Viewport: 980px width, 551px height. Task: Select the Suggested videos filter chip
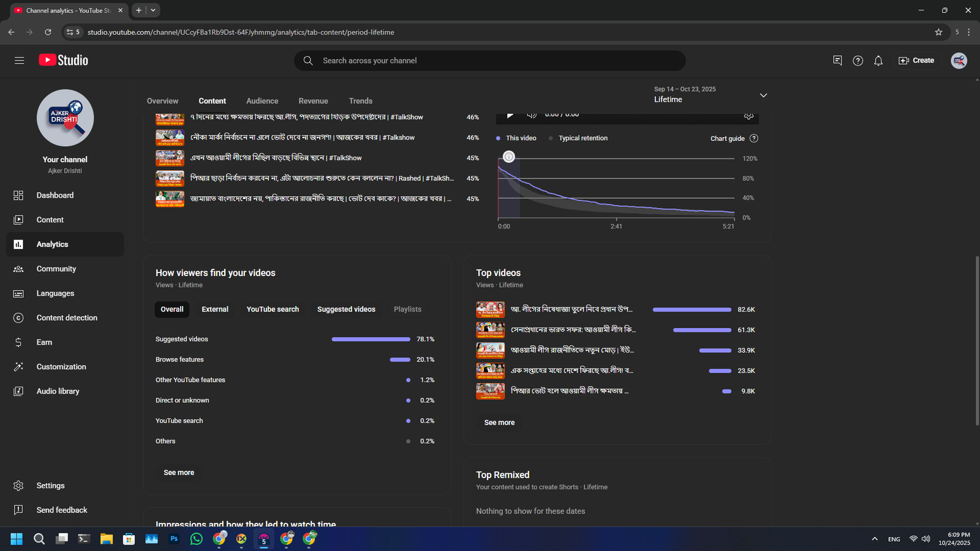coord(346,309)
